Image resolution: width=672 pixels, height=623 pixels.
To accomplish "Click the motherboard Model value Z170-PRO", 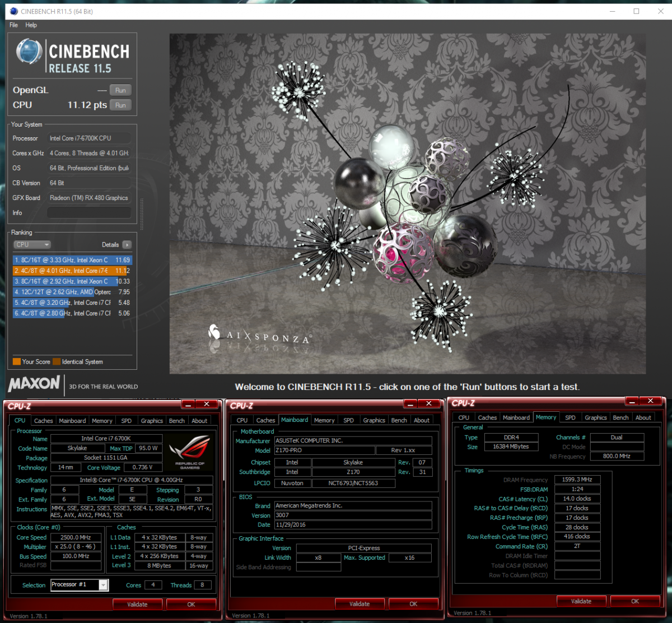I will 324,450.
